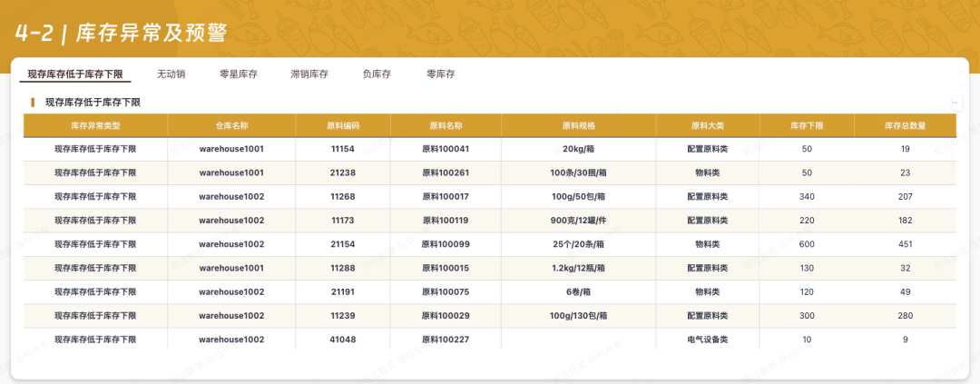Select material code 21154 cell
The height and width of the screenshot is (384, 980).
pos(343,244)
